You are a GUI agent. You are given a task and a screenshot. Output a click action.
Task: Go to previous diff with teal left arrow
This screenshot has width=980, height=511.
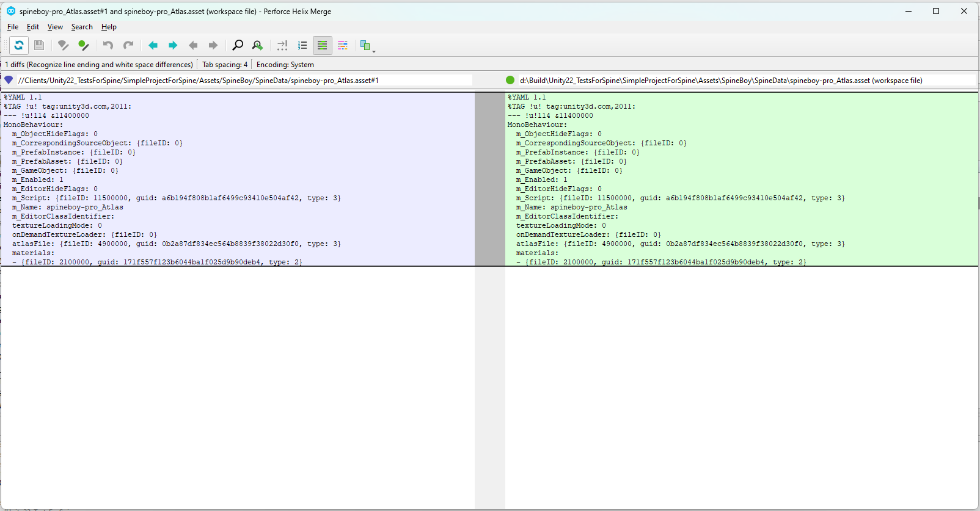[153, 45]
